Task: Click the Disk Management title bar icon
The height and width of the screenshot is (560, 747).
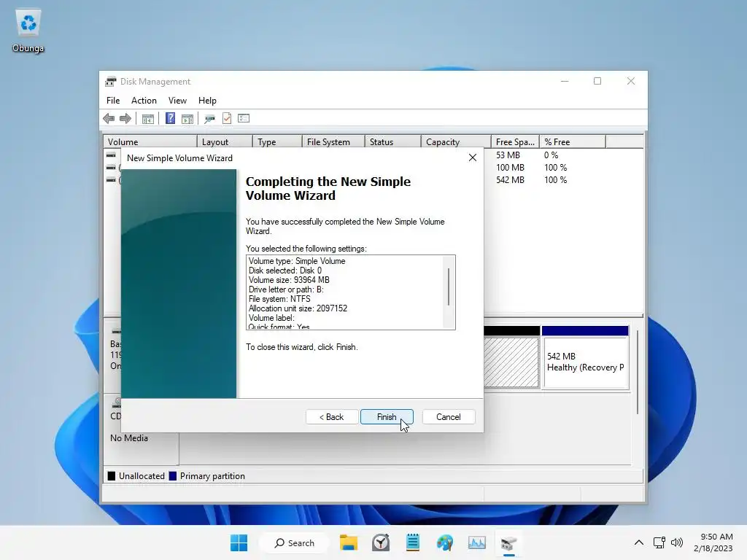Action: point(111,82)
